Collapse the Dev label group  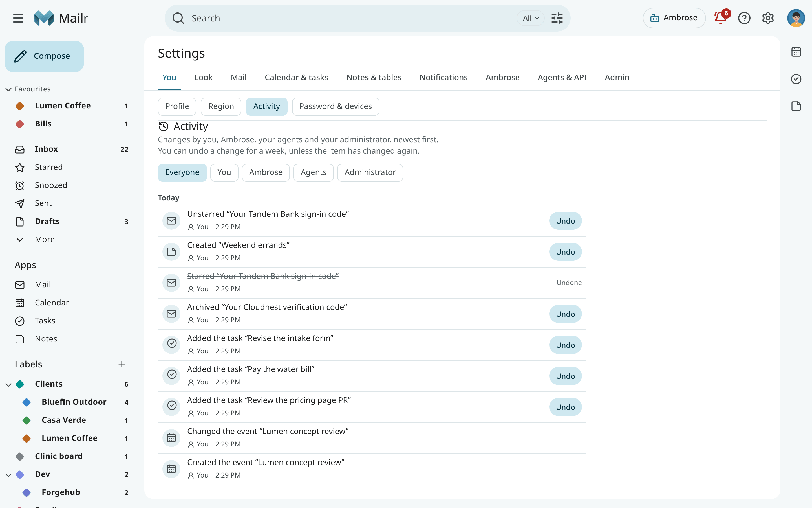click(8, 475)
